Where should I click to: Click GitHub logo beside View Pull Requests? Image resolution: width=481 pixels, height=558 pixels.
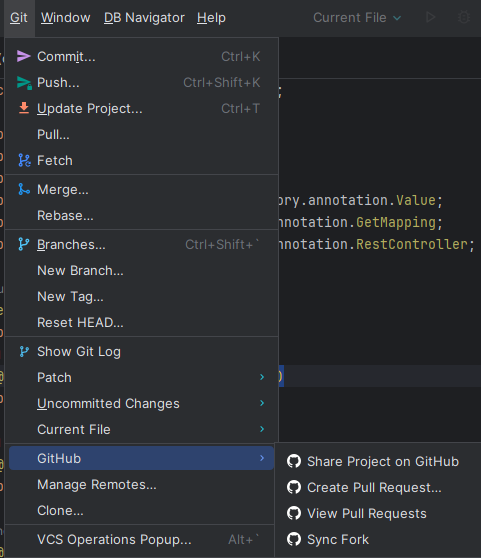pos(294,513)
